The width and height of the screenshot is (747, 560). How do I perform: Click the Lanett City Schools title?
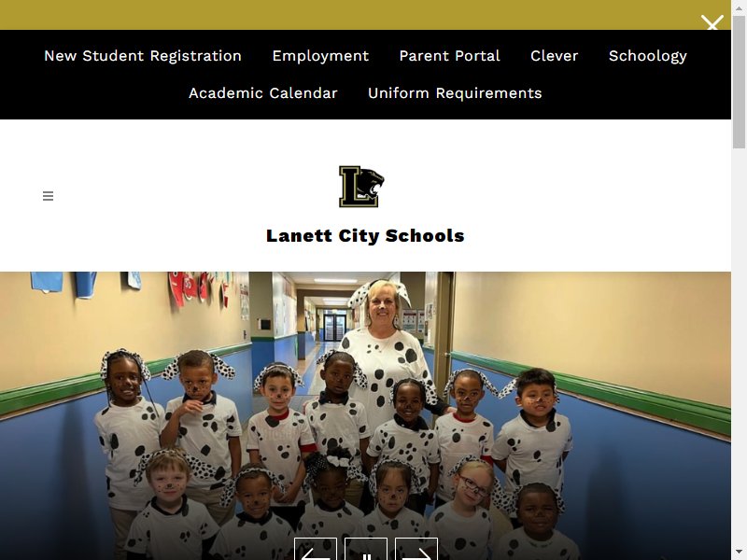(x=365, y=236)
